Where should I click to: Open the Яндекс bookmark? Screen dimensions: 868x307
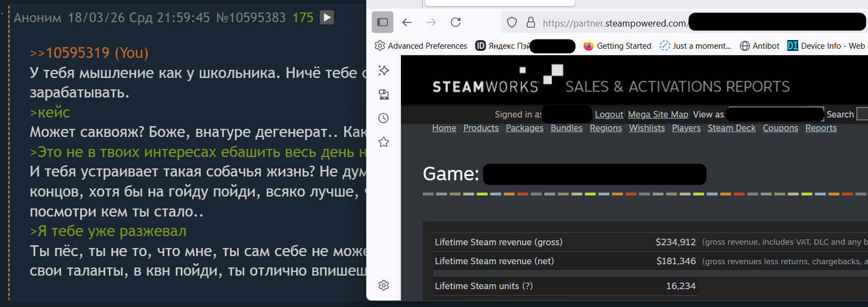tap(525, 46)
